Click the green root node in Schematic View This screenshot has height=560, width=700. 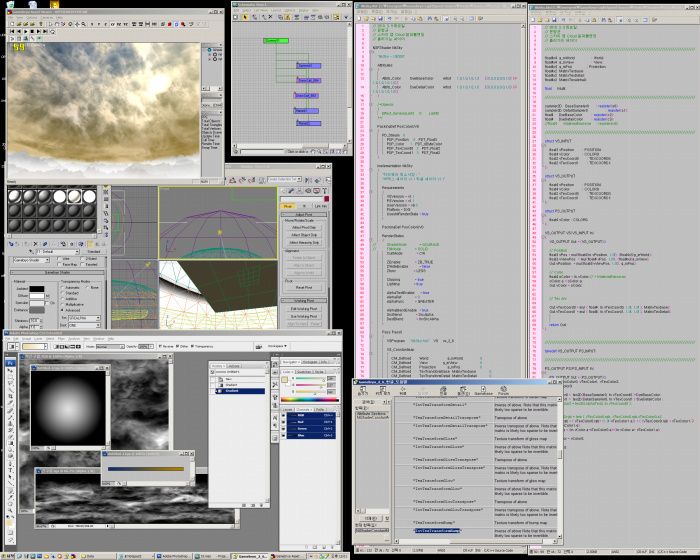click(x=276, y=41)
